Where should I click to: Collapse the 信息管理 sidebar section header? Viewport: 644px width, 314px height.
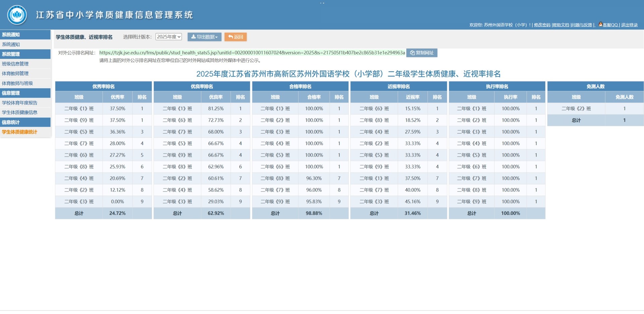tap(25, 93)
